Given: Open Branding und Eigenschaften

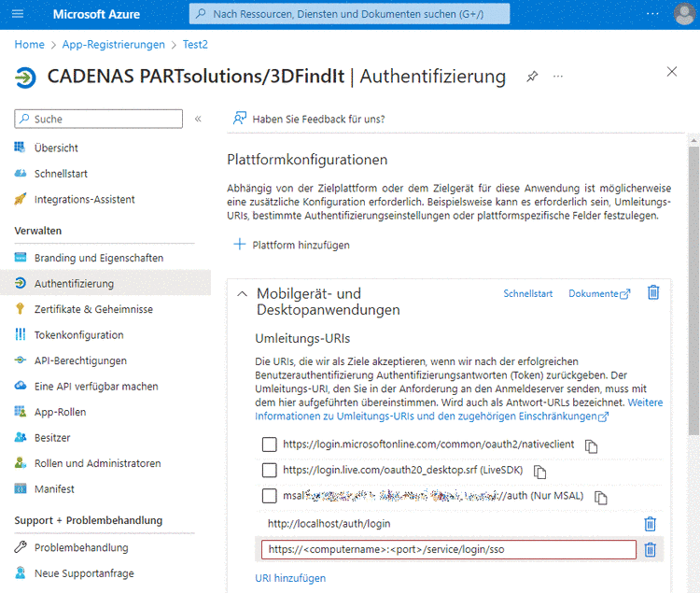Looking at the screenshot, I should click(x=99, y=258).
